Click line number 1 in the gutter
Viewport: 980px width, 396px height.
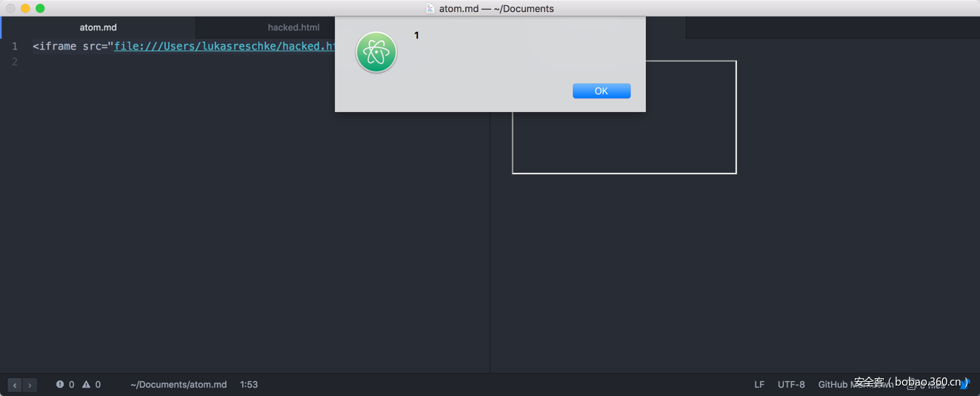14,46
